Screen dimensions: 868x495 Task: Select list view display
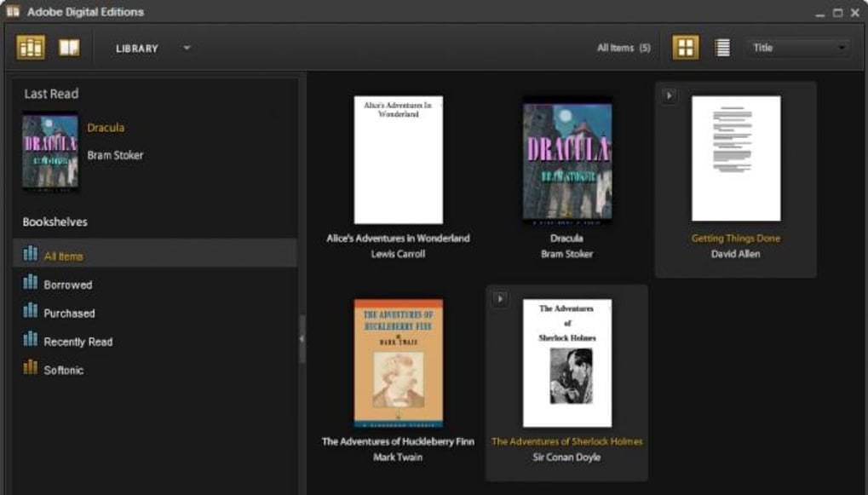tap(722, 48)
